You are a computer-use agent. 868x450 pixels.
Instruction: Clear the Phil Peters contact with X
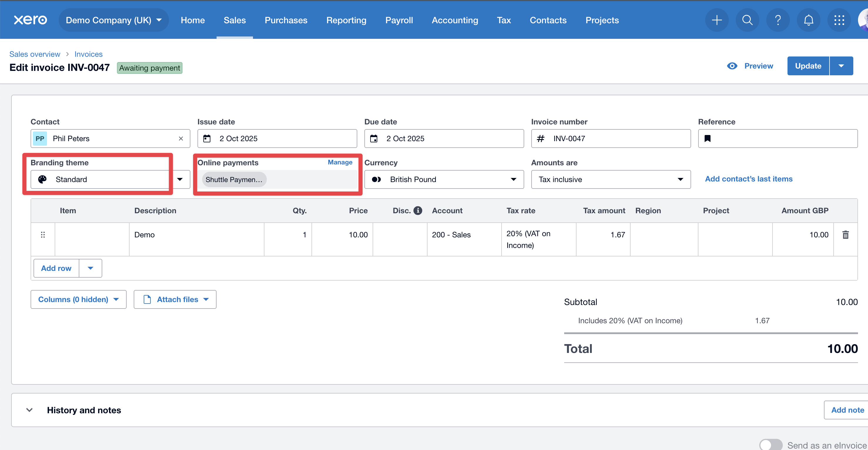[181, 139]
